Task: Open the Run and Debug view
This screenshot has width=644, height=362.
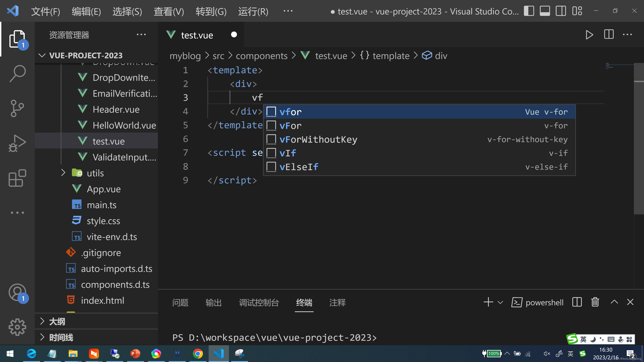Action: pyautogui.click(x=17, y=143)
